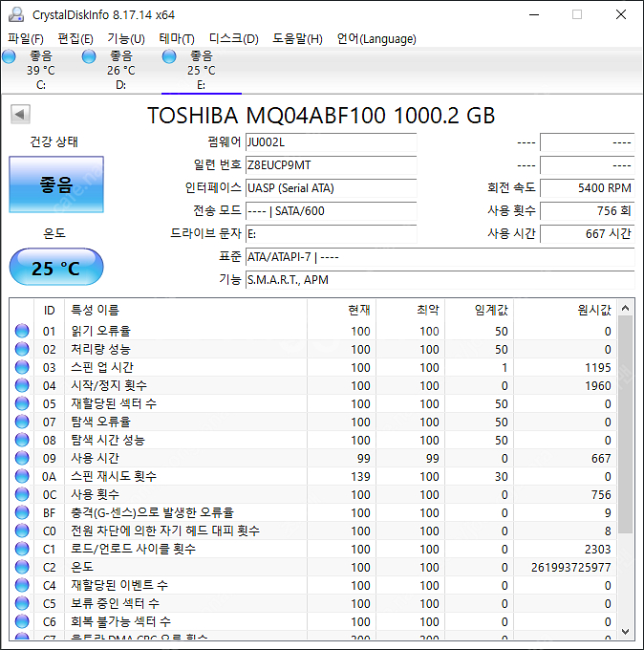The height and width of the screenshot is (650, 644).
Task: Click the status icon for attribute 08
Action: [x=22, y=440]
